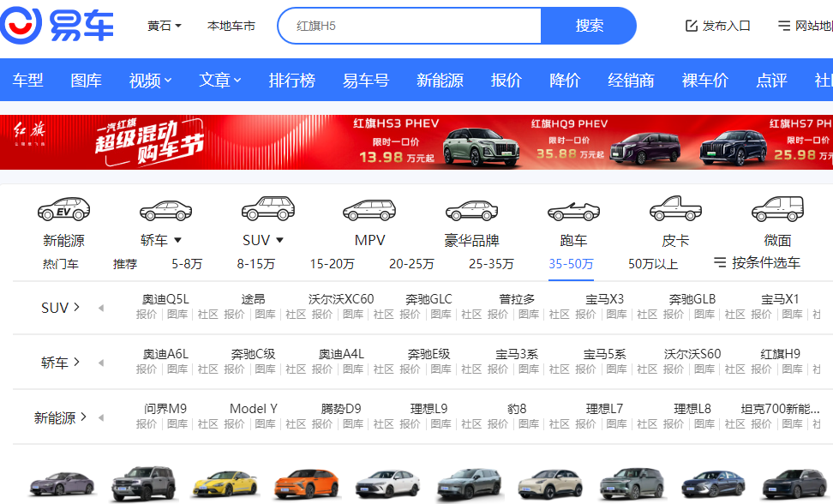833x504 pixels.
Task: Switch to the 35-50万 price tab
Action: pos(571,264)
